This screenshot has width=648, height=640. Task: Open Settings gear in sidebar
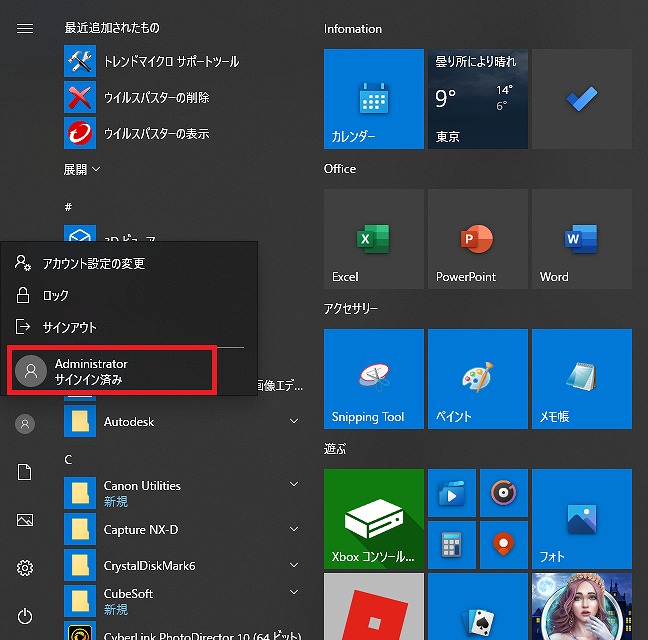click(x=25, y=568)
